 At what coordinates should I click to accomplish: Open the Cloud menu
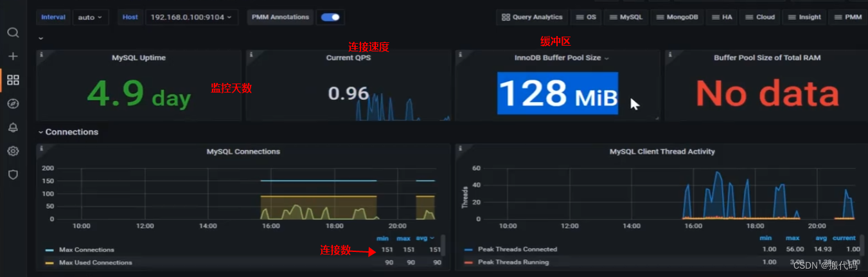(760, 17)
